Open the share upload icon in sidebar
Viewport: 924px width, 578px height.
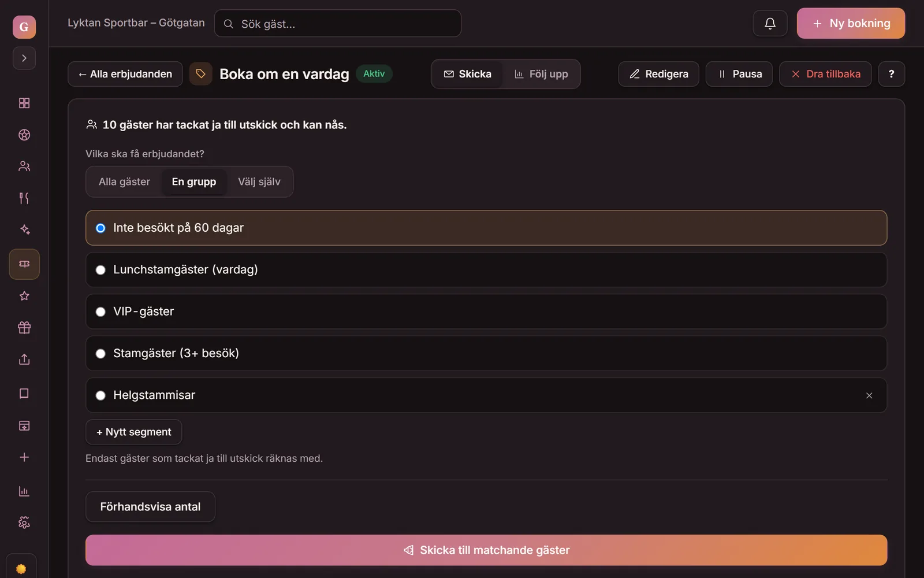click(x=24, y=360)
